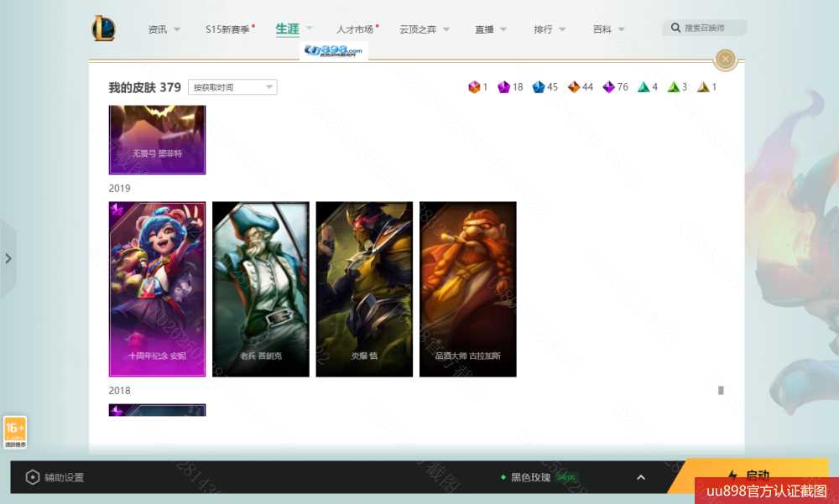The image size is (839, 504).
Task: Expand the server list up-arrow
Action: coord(641,477)
